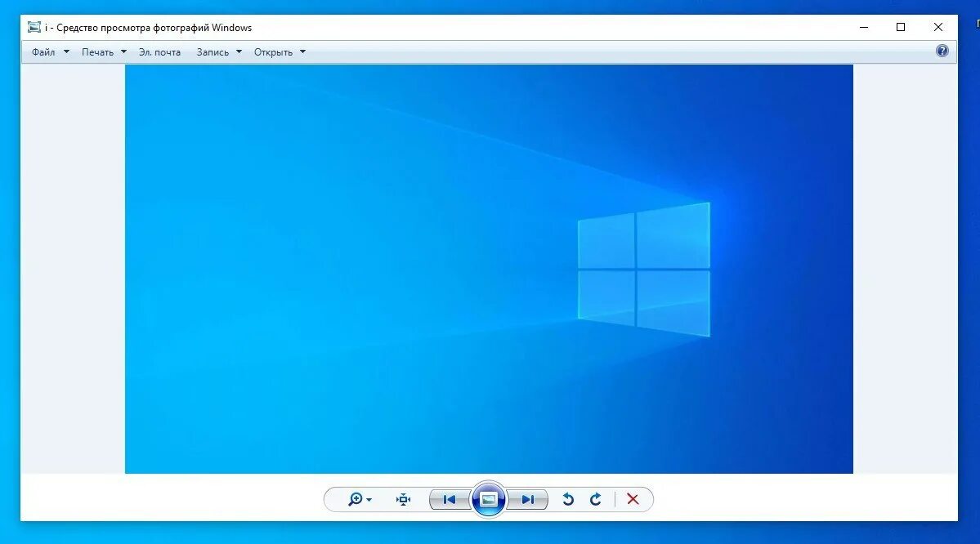This screenshot has width=980, height=544.
Task: Click the magnifier zoom icon
Action: coord(355,499)
